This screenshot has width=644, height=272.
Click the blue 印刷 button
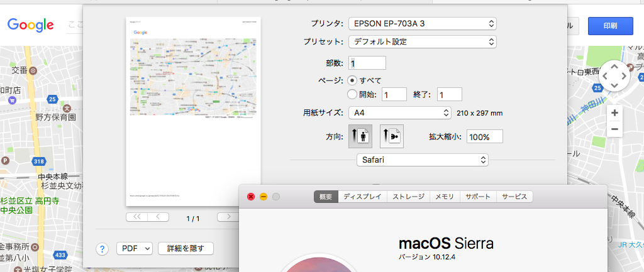pyautogui.click(x=610, y=26)
